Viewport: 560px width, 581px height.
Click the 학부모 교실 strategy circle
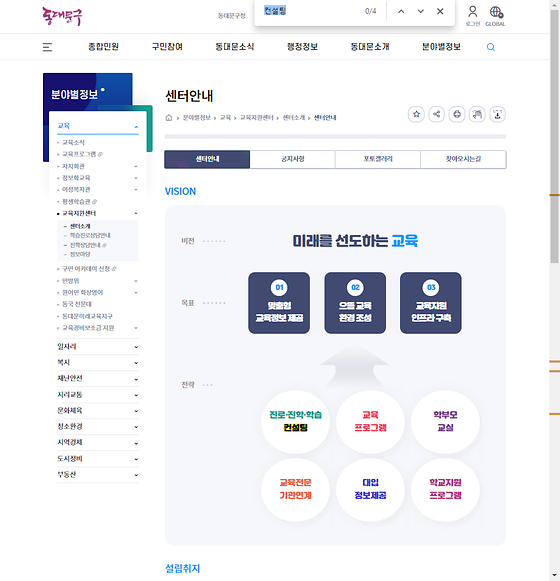point(445,421)
